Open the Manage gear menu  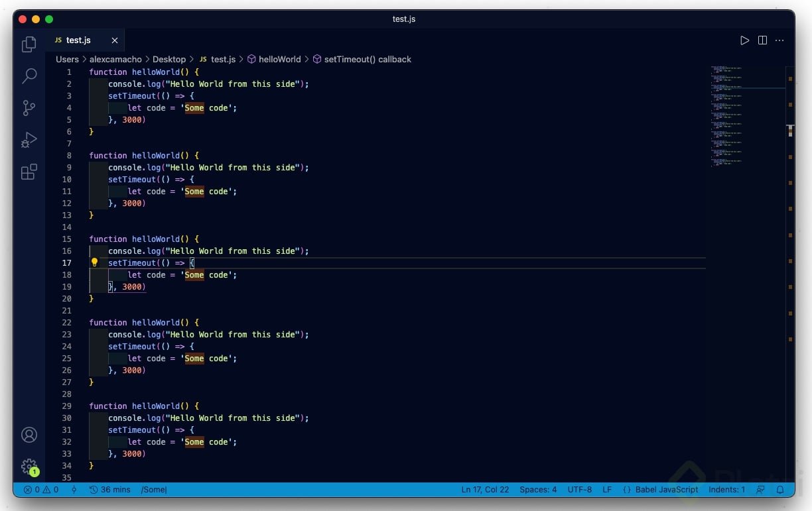[x=29, y=467]
